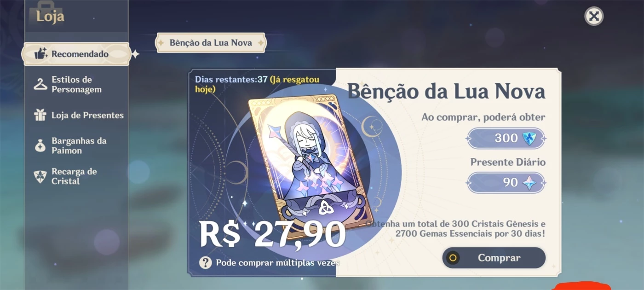644x290 pixels.
Task: Close the shop with the X button
Action: pyautogui.click(x=594, y=17)
